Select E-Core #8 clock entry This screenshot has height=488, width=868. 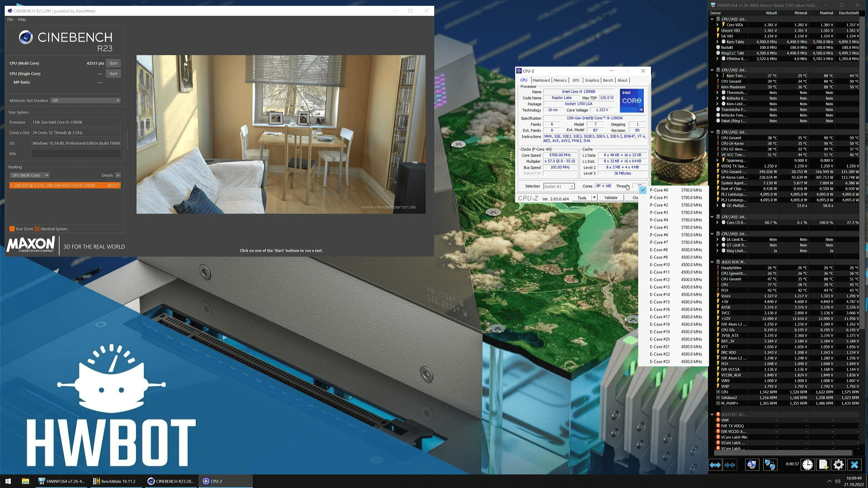pyautogui.click(x=659, y=250)
